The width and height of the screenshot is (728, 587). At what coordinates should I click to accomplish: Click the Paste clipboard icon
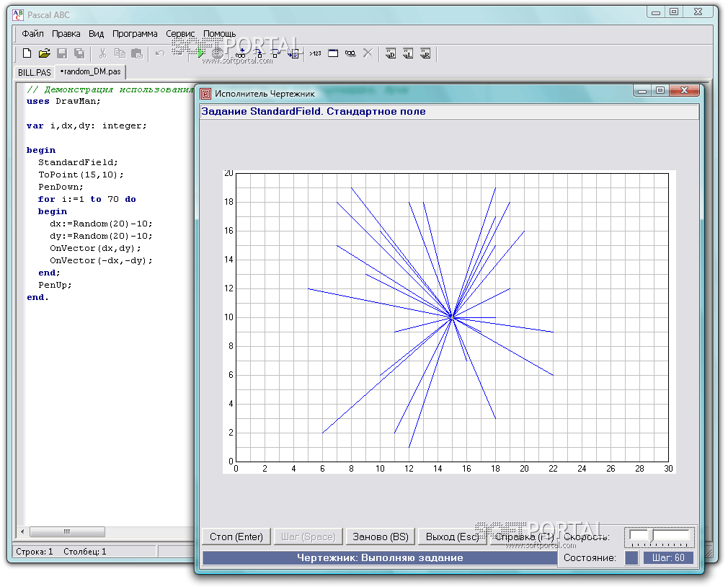(x=137, y=53)
